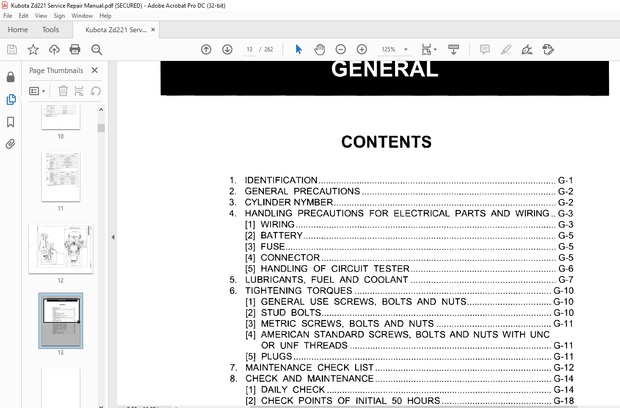The width and height of the screenshot is (620, 408).
Task: Close the Page Thumbnails panel
Action: click(x=95, y=70)
